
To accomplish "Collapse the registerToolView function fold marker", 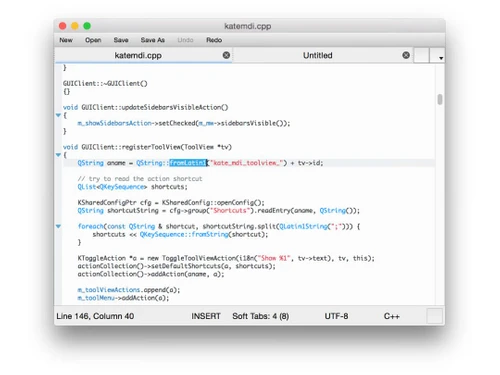I will [58, 155].
